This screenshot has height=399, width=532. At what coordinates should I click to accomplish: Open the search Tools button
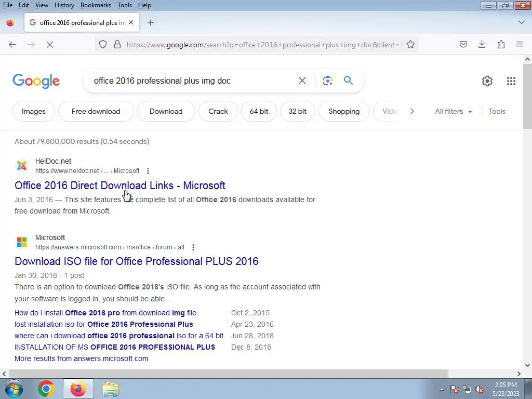(497, 111)
